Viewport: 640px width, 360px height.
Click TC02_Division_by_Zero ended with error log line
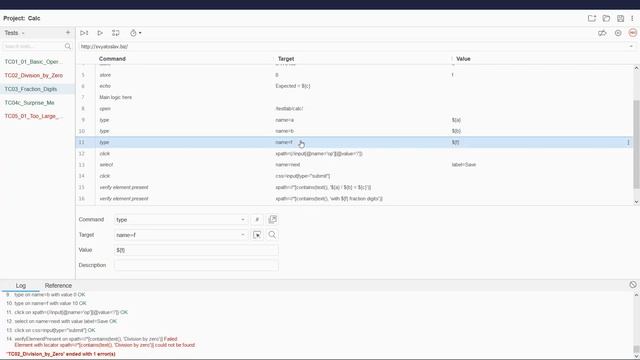point(61,354)
